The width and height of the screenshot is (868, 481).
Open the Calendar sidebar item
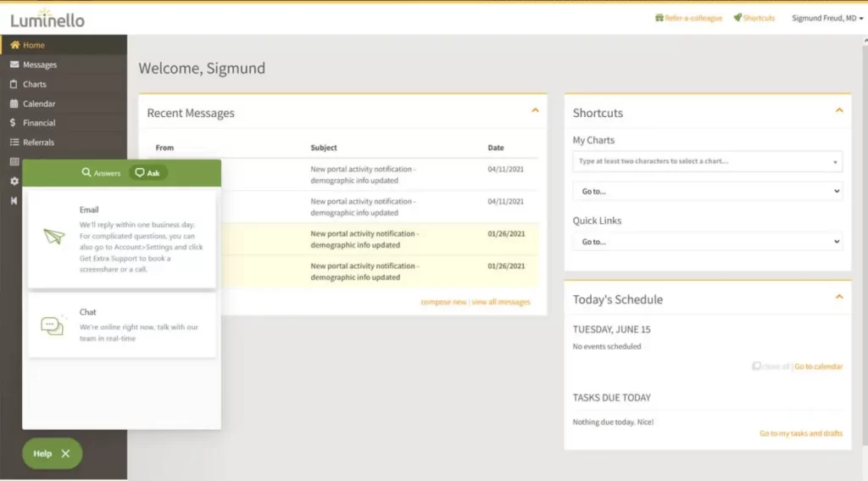tap(64, 103)
